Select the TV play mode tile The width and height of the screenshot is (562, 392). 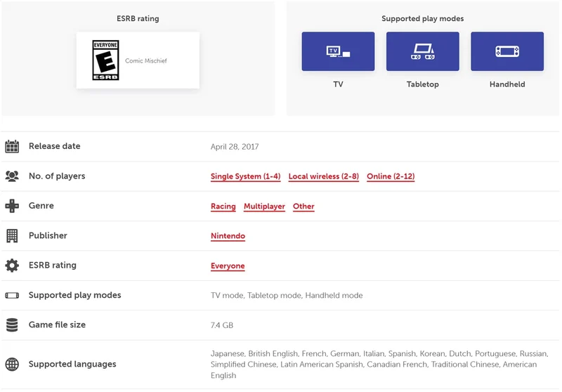pos(338,51)
